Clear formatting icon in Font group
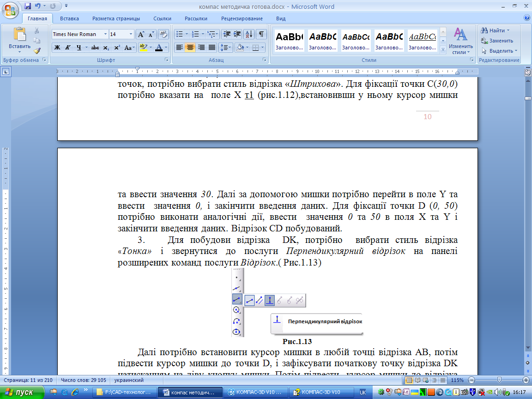 pyautogui.click(x=163, y=34)
